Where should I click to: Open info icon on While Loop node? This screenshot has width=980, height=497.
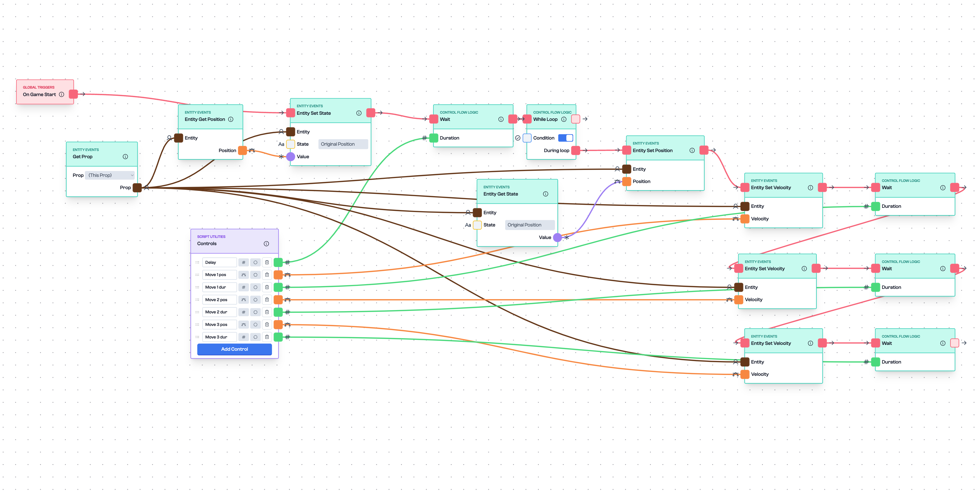tap(564, 120)
